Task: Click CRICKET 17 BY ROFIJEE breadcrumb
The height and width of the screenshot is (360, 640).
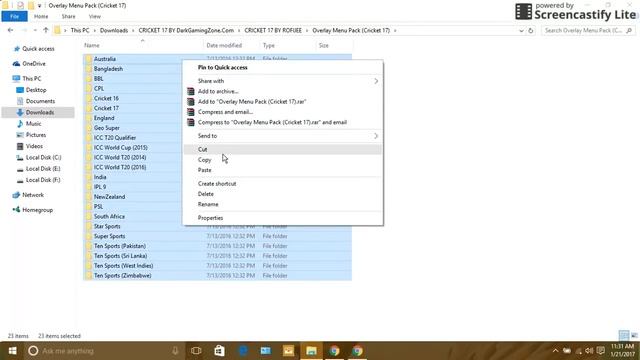Action: click(273, 31)
